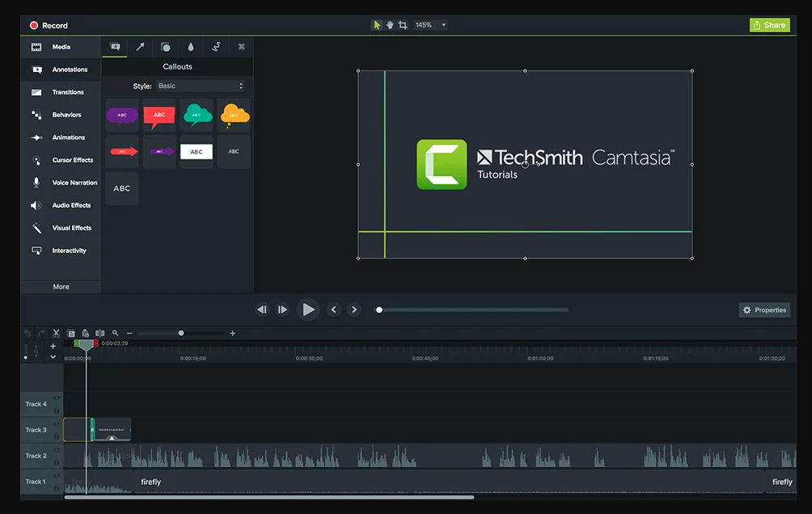Screen dimensions: 812x514
Task: Choose the orange thought cloud callout
Action: 234,115
